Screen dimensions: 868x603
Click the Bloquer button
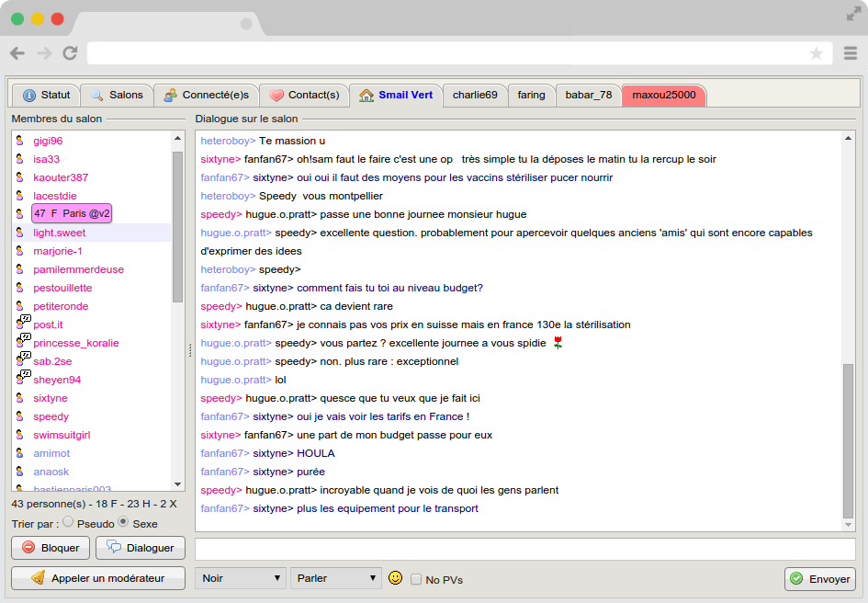[x=51, y=548]
